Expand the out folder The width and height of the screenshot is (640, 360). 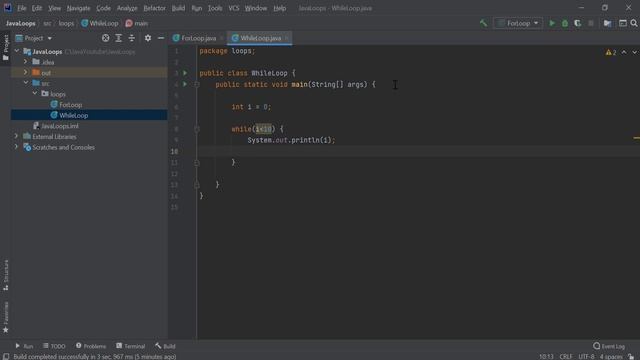point(26,73)
